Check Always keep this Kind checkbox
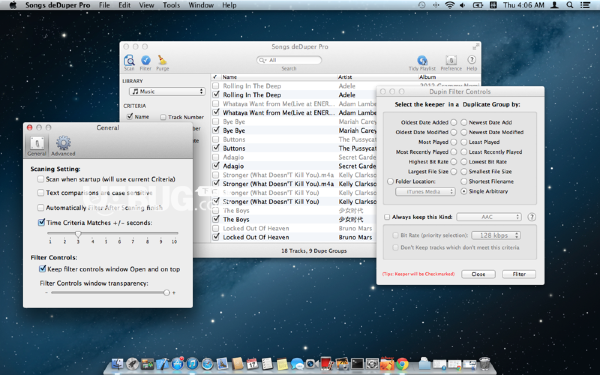600x375 pixels. (x=387, y=217)
